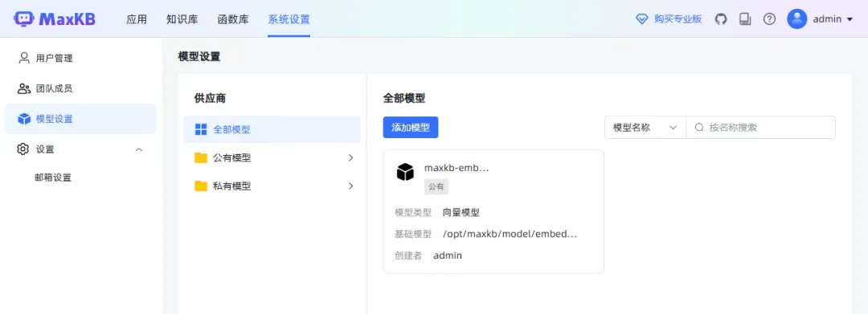Viewport: 868px width, 314px height.
Task: Click the admin user avatar
Action: (x=797, y=18)
